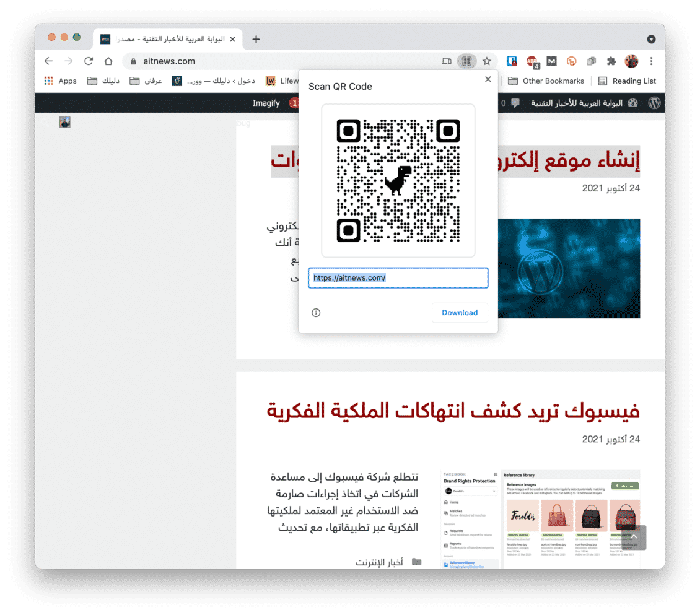The height and width of the screenshot is (615, 700).
Task: Open the WordPress article featured image
Action: coord(569,269)
